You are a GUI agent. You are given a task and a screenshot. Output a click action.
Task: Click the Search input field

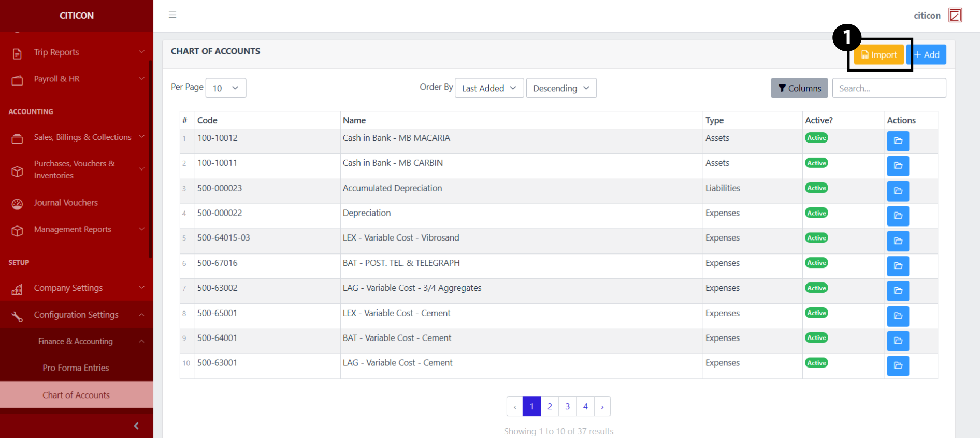(888, 88)
